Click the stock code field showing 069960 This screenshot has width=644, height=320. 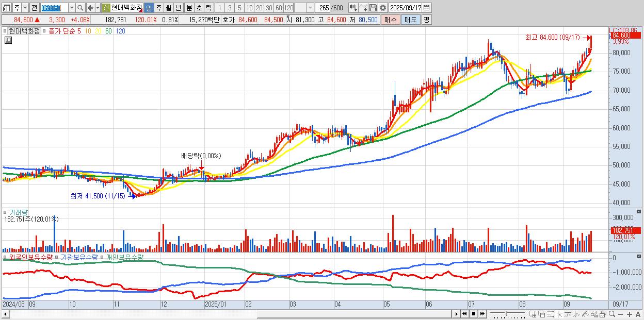[x=54, y=8]
